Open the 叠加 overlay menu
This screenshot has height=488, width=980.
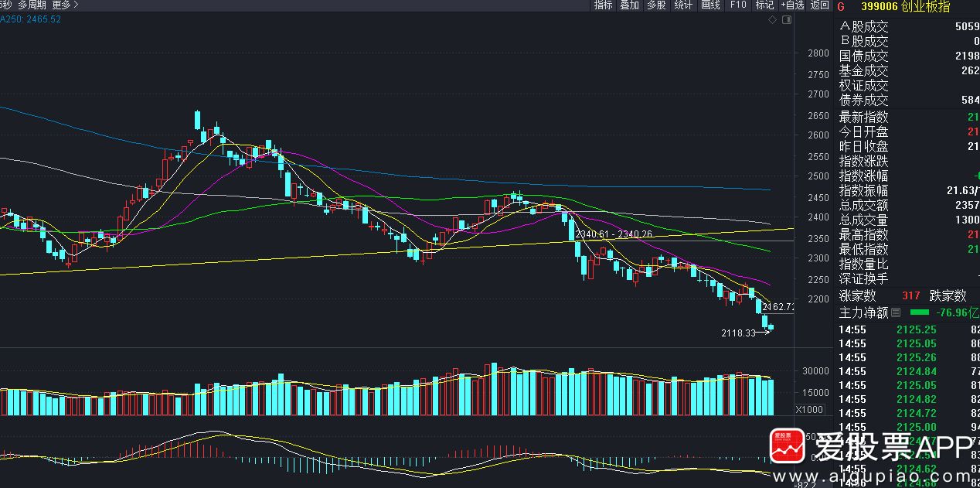click(x=630, y=5)
